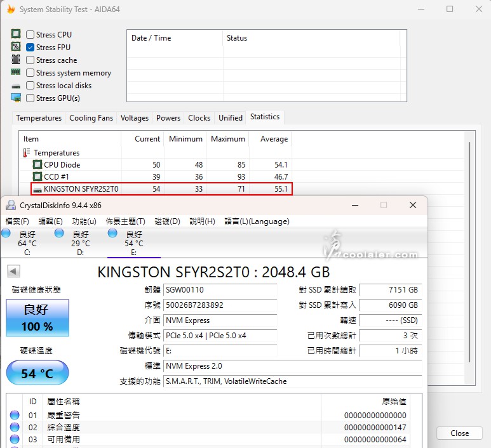
Task: Switch to the Cooling Fans tab
Action: (91, 118)
